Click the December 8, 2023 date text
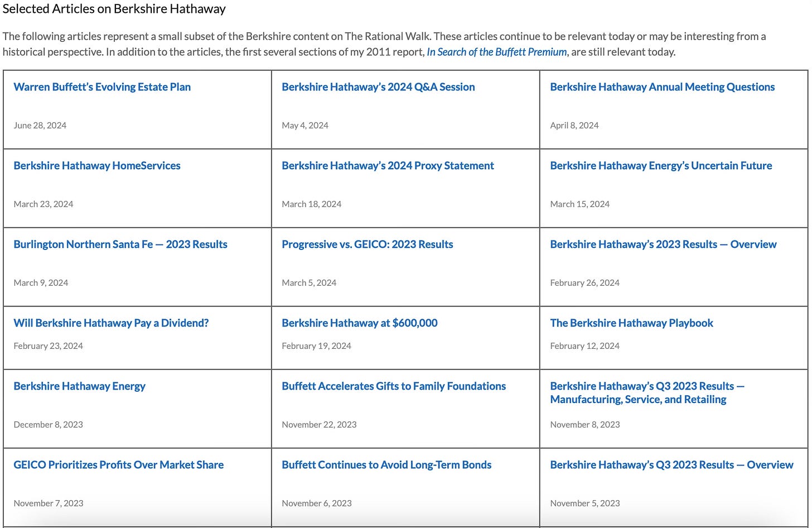This screenshot has height=528, width=812. click(48, 425)
